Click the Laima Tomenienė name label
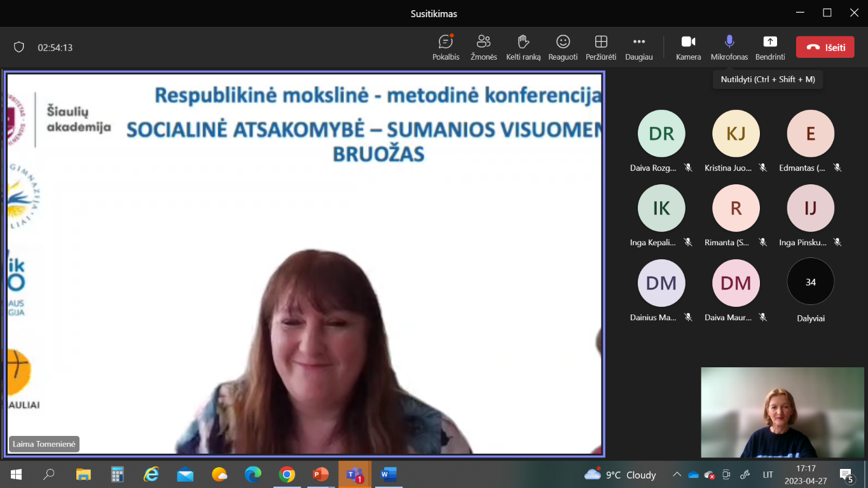This screenshot has height=488, width=868. point(44,444)
